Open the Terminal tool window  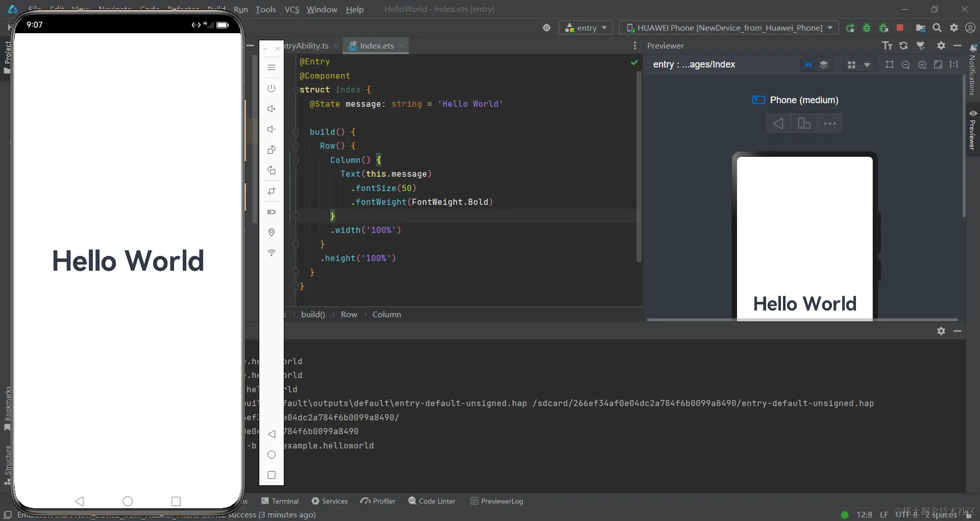tap(280, 501)
